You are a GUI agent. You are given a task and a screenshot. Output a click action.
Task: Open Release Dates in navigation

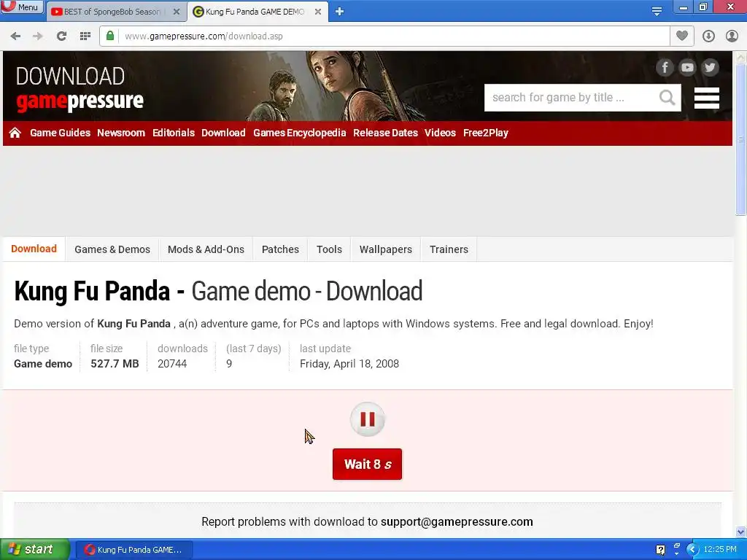click(385, 133)
